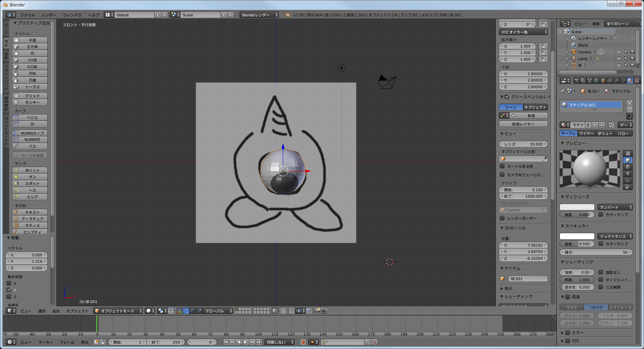The height and width of the screenshot is (349, 644).
Task: Toggle Lamp visibility eye in outliner
Action: pyautogui.click(x=619, y=59)
